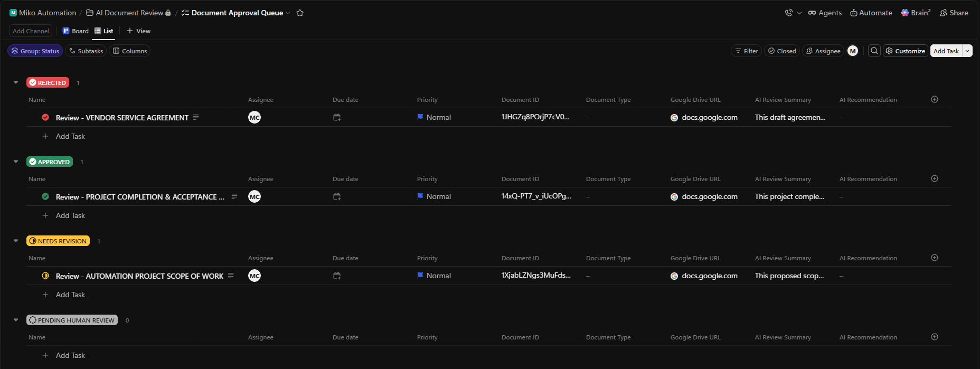This screenshot has width=980, height=369.
Task: Click the PENDING HUMAN REVIEW status label
Action: (x=72, y=320)
